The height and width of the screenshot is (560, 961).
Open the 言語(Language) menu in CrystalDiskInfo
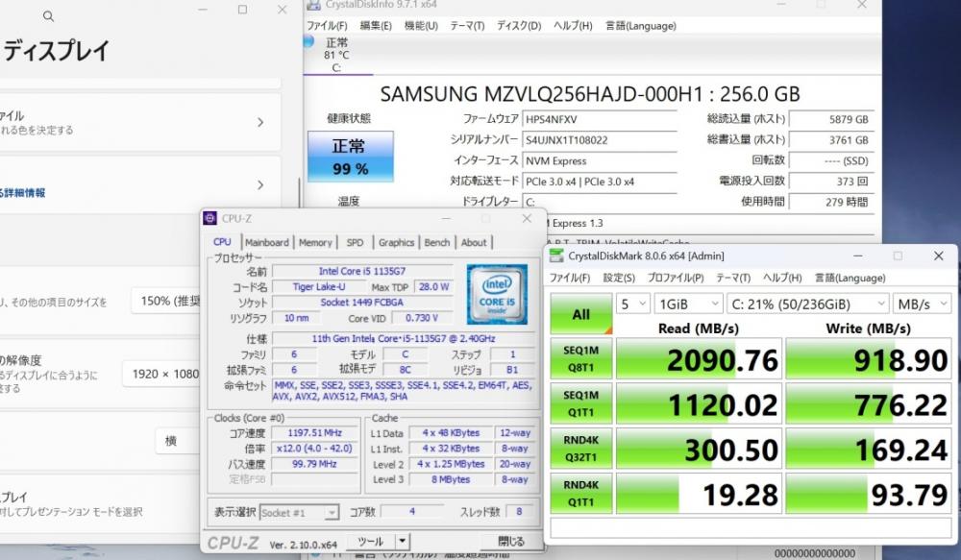641,26
